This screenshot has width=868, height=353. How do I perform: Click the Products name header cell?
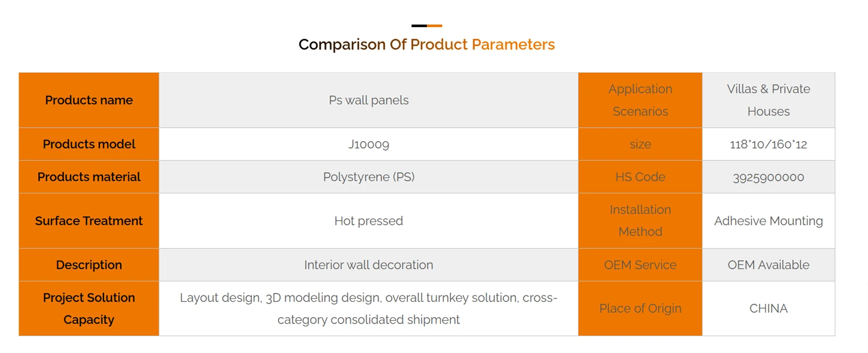click(x=89, y=100)
